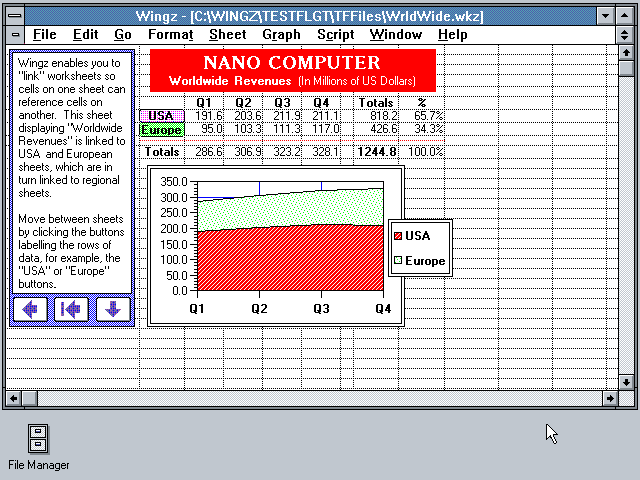This screenshot has width=640, height=480.
Task: Open the Script menu
Action: (336, 35)
